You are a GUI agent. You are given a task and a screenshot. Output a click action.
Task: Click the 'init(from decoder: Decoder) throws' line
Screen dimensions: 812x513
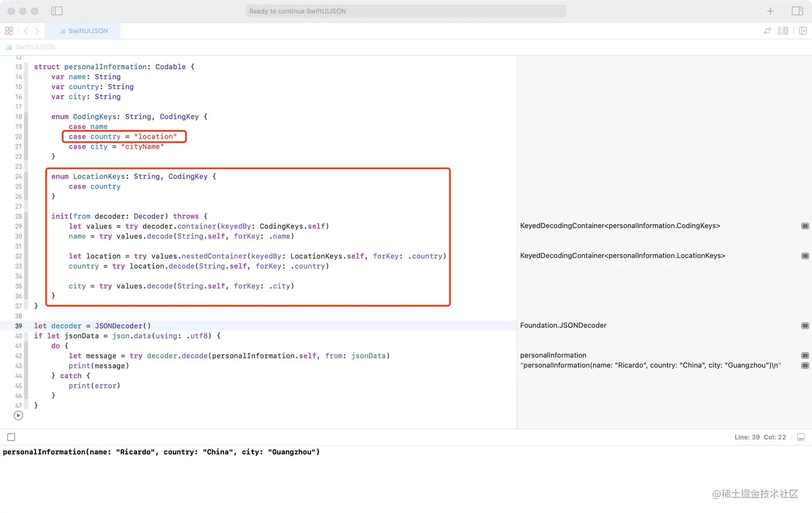(x=129, y=216)
